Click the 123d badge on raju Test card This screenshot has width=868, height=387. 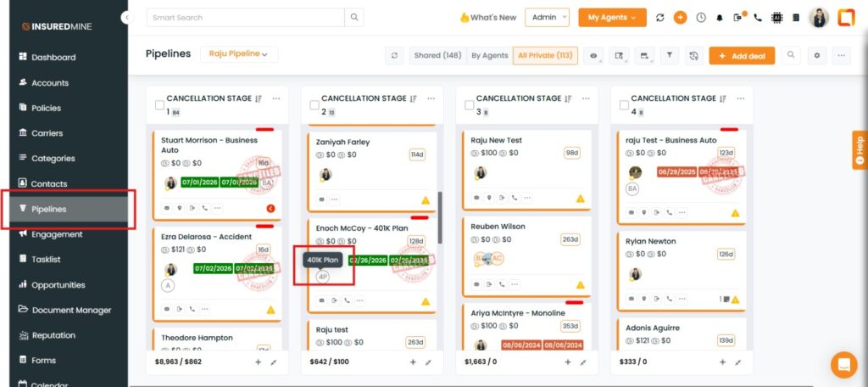726,153
